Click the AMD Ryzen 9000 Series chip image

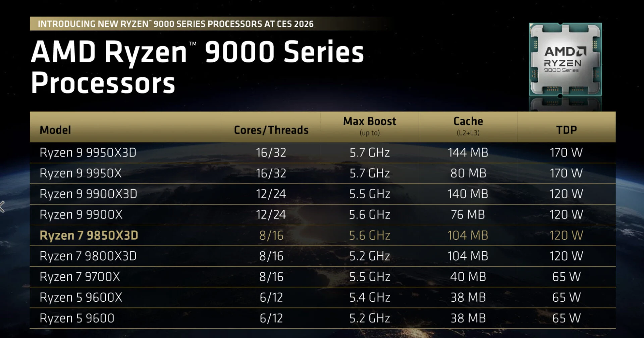[565, 60]
